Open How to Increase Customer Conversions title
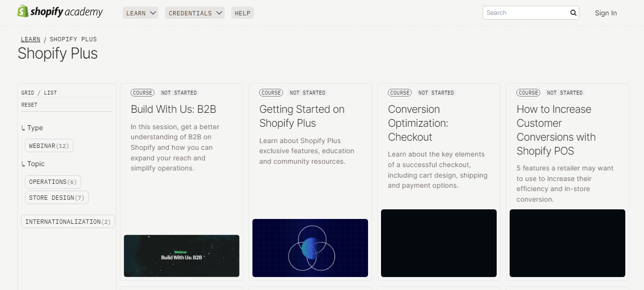 [x=556, y=130]
